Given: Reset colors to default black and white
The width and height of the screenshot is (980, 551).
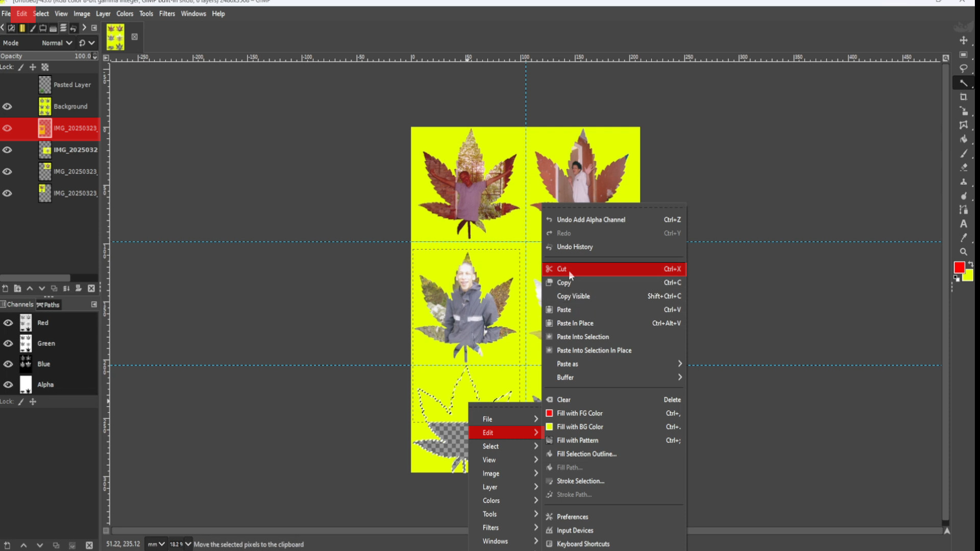Looking at the screenshot, I should (956, 279).
